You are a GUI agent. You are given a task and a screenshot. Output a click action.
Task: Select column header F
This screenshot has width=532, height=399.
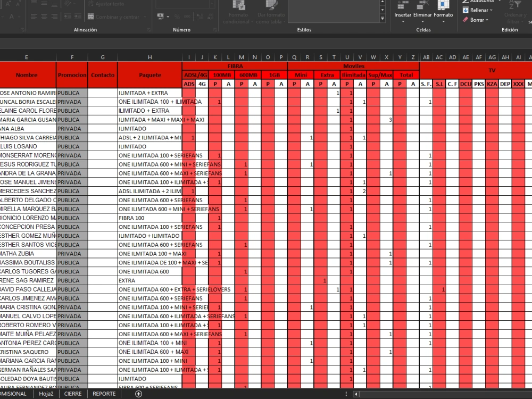click(72, 57)
